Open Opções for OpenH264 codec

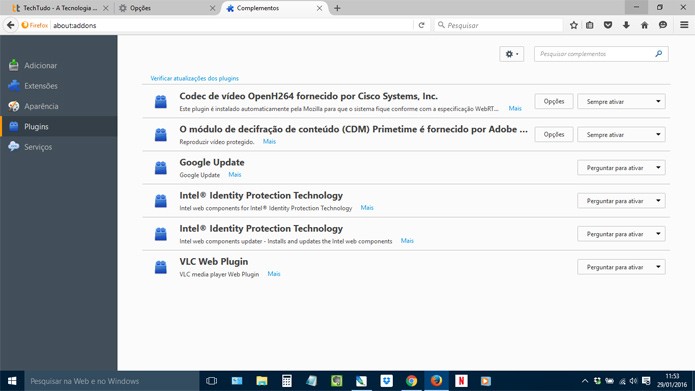coord(554,102)
